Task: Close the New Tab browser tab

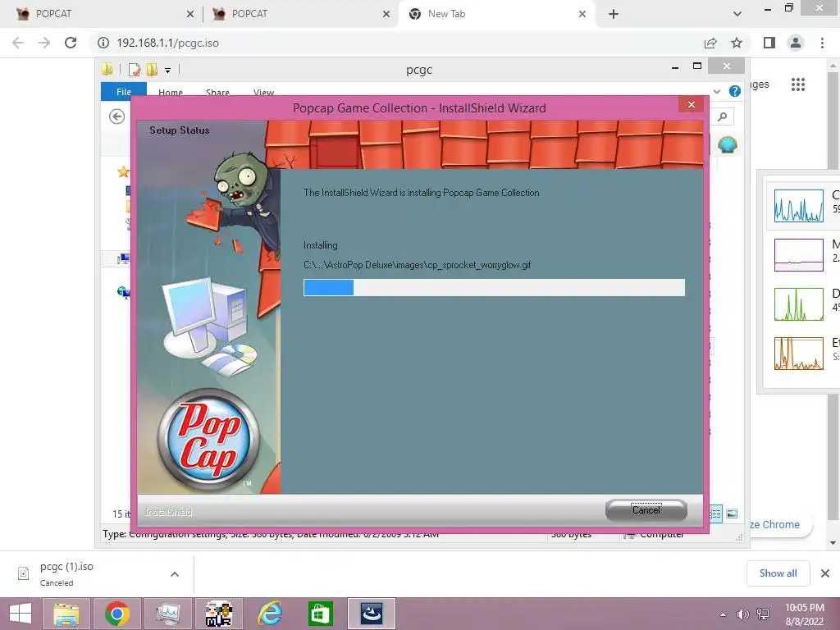Action: (x=582, y=15)
